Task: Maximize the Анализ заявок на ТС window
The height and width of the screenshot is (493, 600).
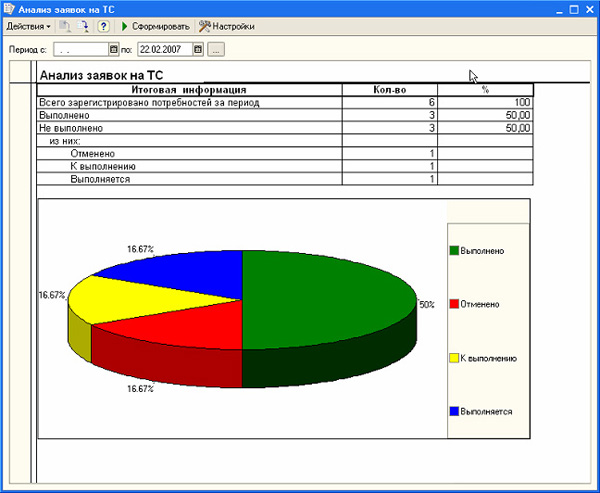Action: (574, 10)
